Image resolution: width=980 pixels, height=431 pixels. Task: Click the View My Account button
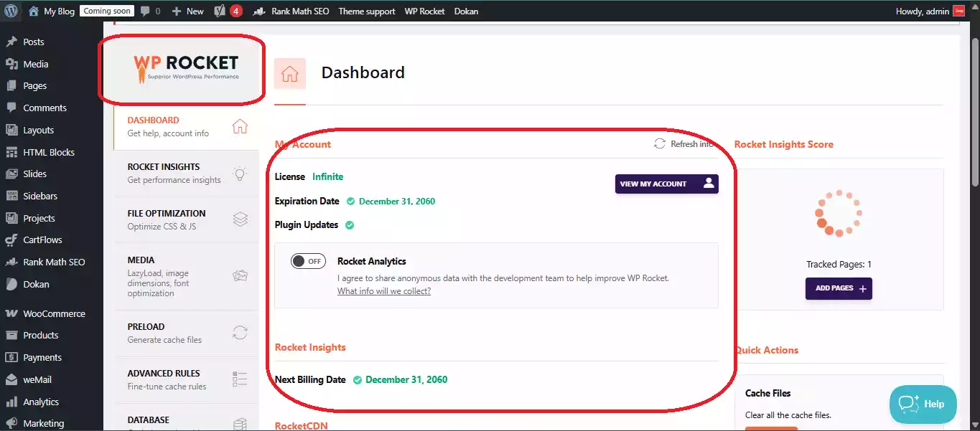(667, 184)
